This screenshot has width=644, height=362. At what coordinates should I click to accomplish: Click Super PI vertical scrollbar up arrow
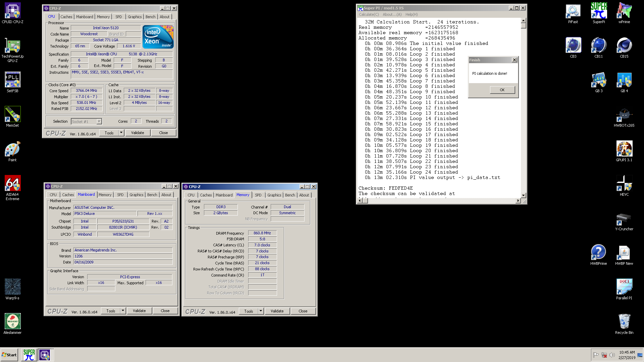tap(523, 20)
